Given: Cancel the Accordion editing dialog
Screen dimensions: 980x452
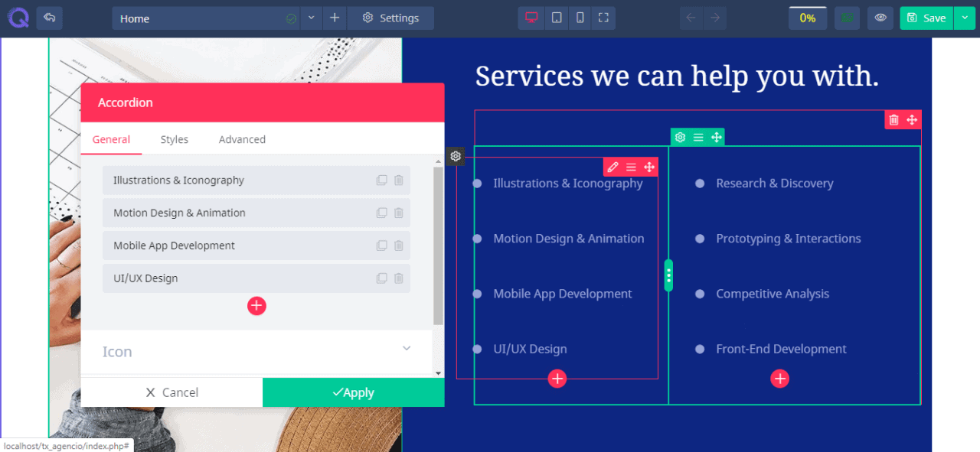Looking at the screenshot, I should coord(172,392).
